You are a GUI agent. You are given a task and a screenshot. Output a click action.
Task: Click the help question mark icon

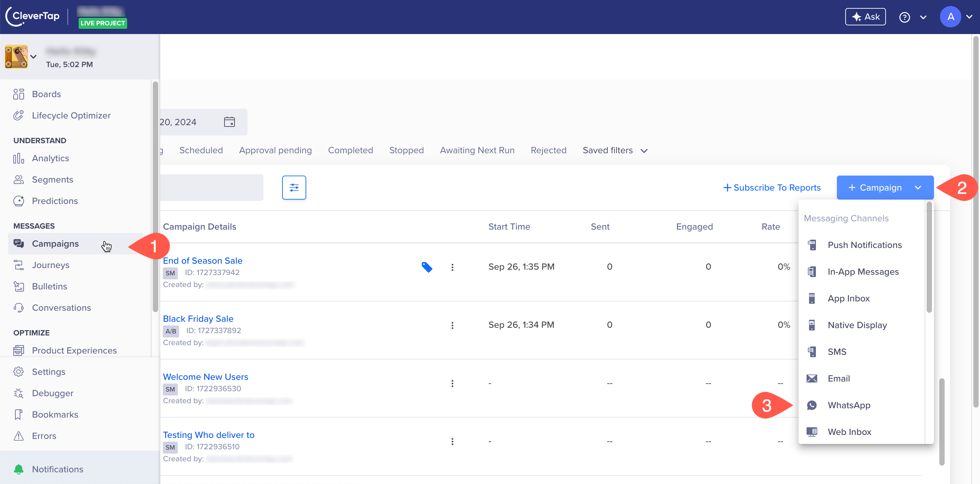coord(904,17)
